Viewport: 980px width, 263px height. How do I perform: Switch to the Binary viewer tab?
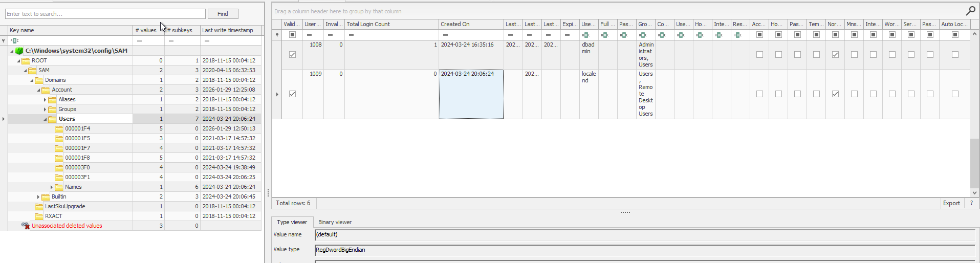coord(335,222)
